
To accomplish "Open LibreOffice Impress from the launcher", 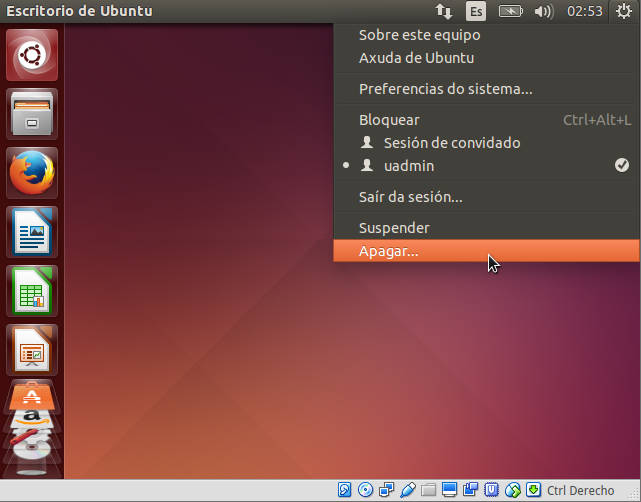I will tap(32, 350).
